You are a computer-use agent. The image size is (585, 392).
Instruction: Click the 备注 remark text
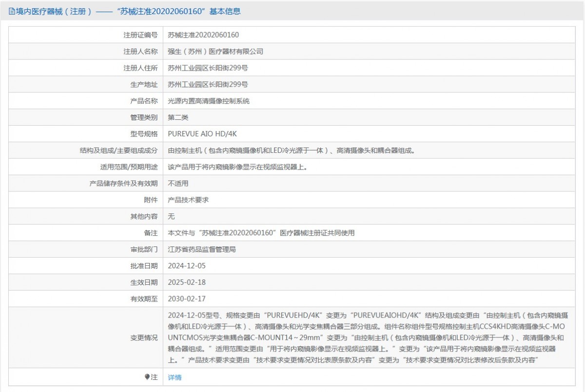pos(261,233)
